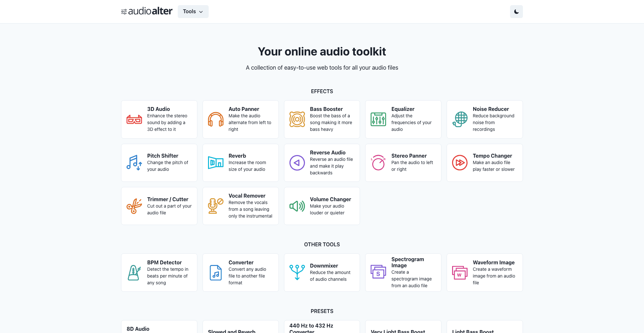Click the Reverb room icon
The image size is (644, 333).
pos(216,163)
